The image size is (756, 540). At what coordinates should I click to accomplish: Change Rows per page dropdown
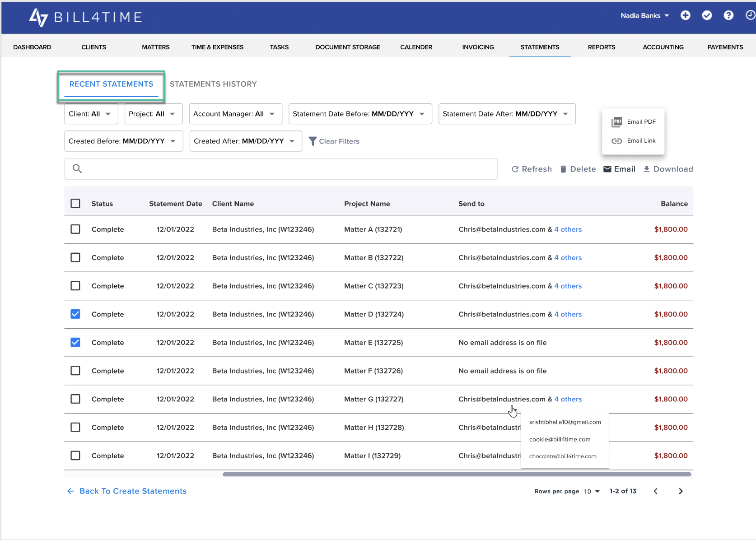coord(592,491)
